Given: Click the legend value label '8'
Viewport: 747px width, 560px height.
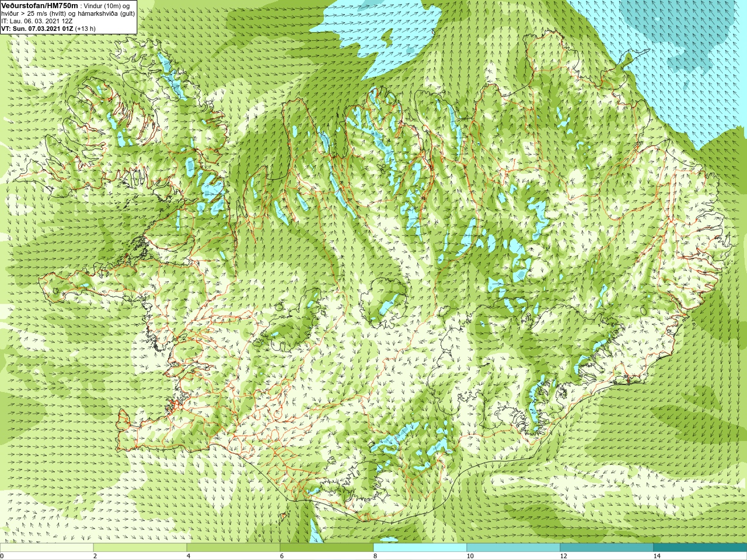Looking at the screenshot, I should [x=375, y=556].
